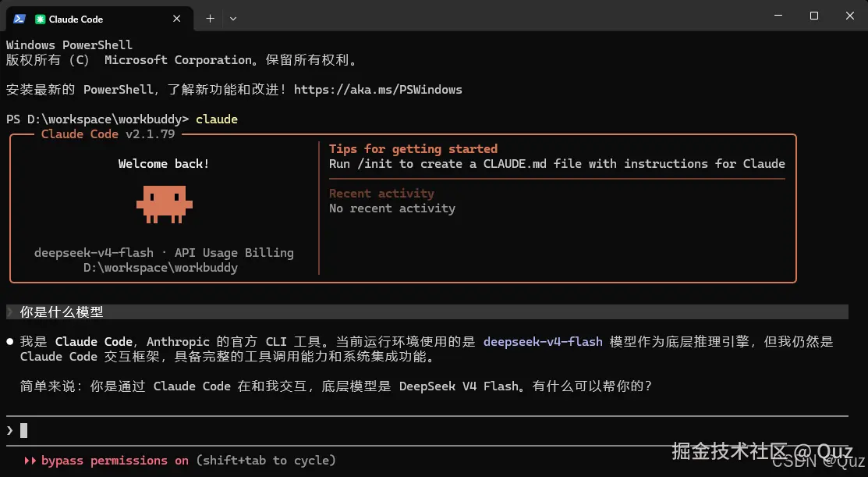Open a new terminal tab with plus
The height and width of the screenshot is (477, 868).
pyautogui.click(x=211, y=19)
